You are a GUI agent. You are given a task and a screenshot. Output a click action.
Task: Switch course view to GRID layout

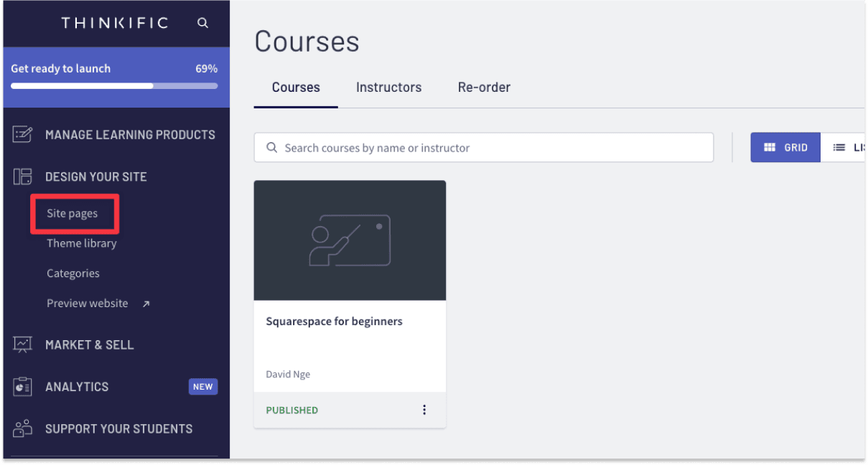(x=785, y=147)
